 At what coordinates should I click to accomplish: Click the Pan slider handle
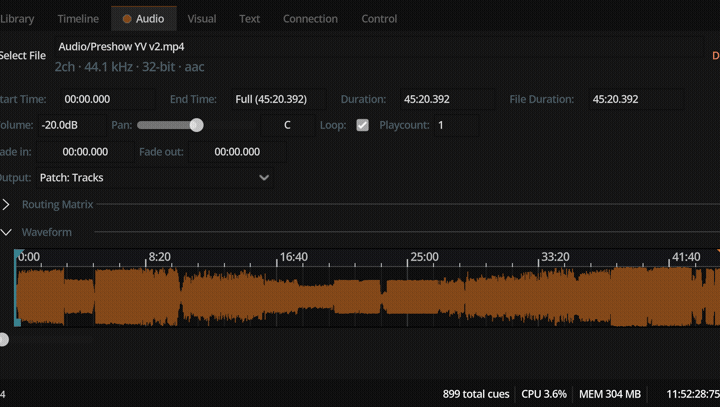point(197,125)
